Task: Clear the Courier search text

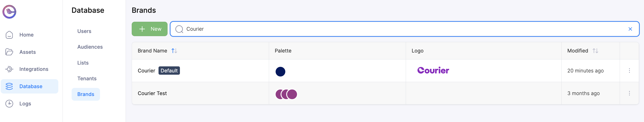Action: [630, 29]
